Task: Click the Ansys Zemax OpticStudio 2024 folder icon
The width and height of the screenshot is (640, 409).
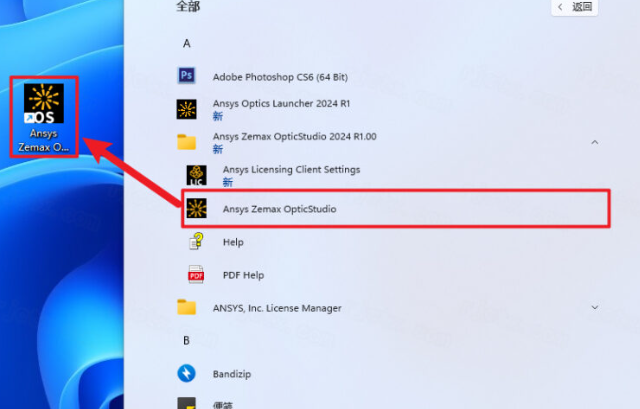Action: [x=186, y=142]
